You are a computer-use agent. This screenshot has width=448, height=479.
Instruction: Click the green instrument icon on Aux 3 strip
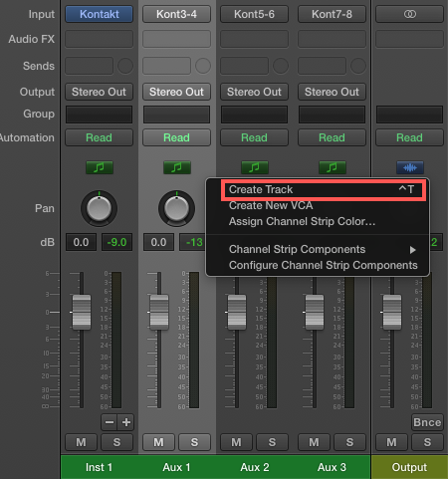(x=333, y=167)
